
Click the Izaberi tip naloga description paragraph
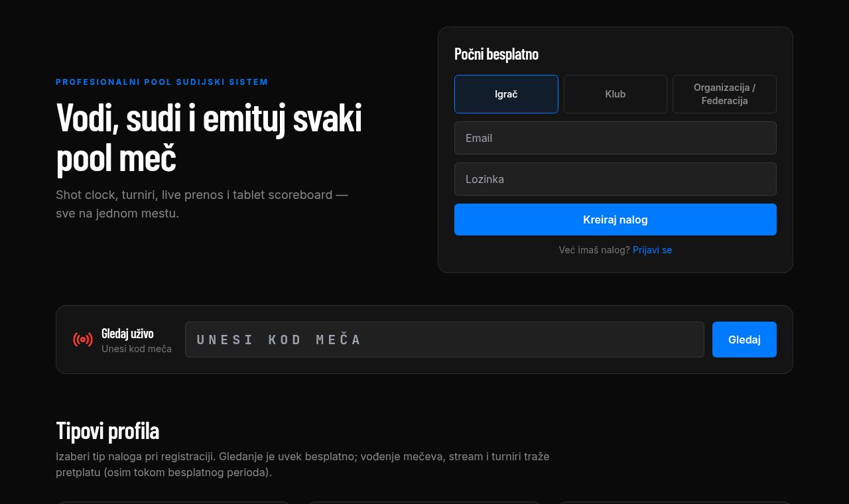[302, 464]
